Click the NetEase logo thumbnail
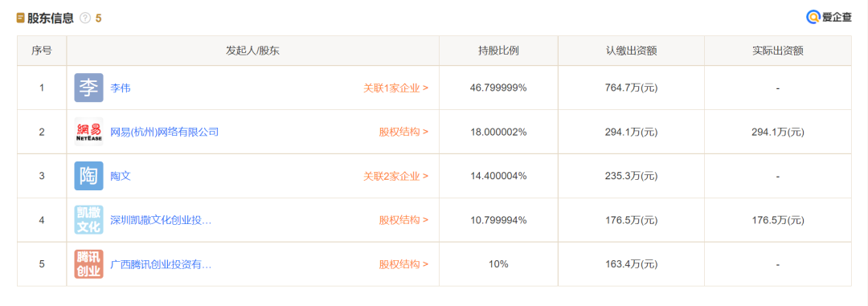The height and width of the screenshot is (306, 868). [88, 132]
